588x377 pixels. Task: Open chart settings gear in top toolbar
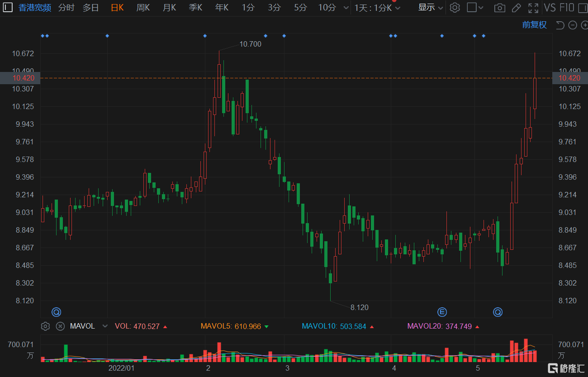point(455,8)
